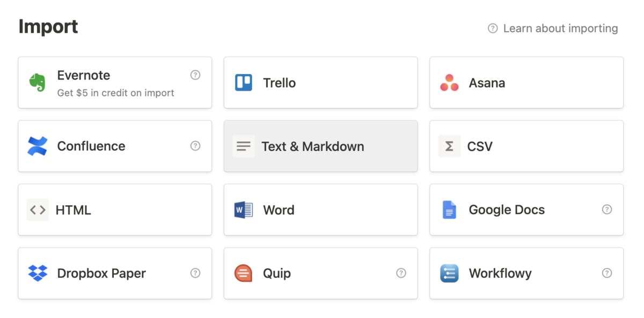Choose the Dropbox Paper label
This screenshot has height=318, width=644.
pyautogui.click(x=101, y=273)
